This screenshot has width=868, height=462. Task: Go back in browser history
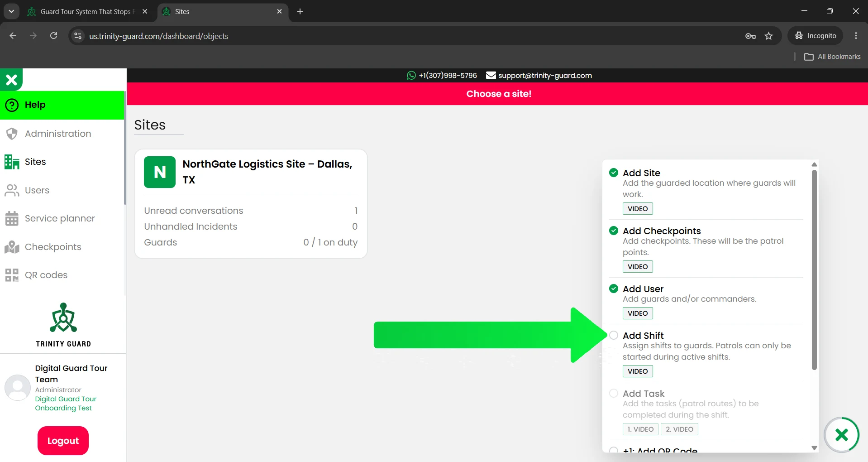click(x=13, y=36)
